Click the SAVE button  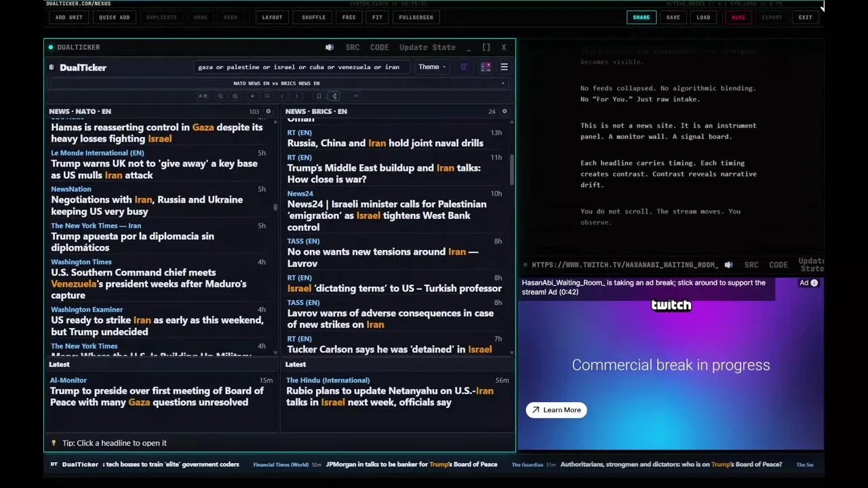(x=673, y=18)
